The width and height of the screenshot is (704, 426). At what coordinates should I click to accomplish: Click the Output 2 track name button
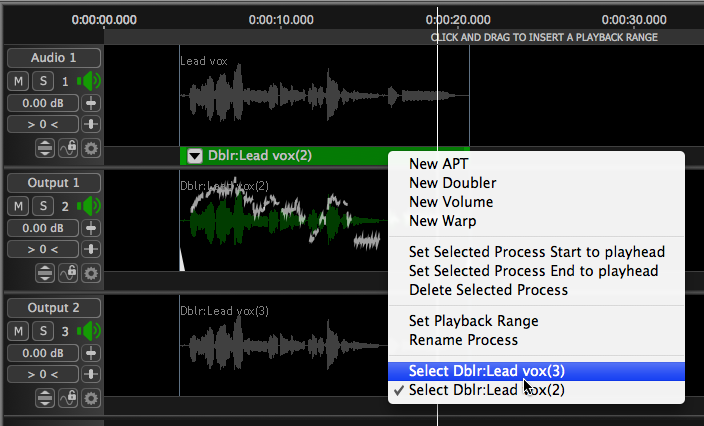[x=53, y=308]
